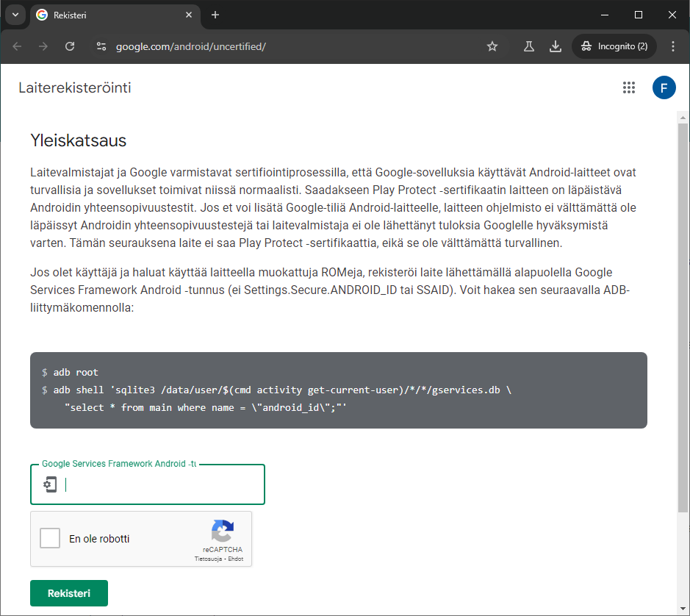Open the reCAPTCHA Ehdot link

(235, 559)
